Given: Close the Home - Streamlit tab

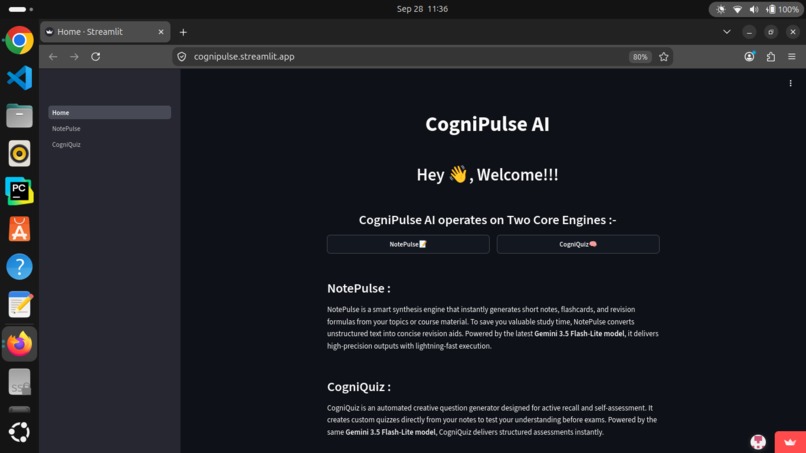Looking at the screenshot, I should (x=161, y=32).
